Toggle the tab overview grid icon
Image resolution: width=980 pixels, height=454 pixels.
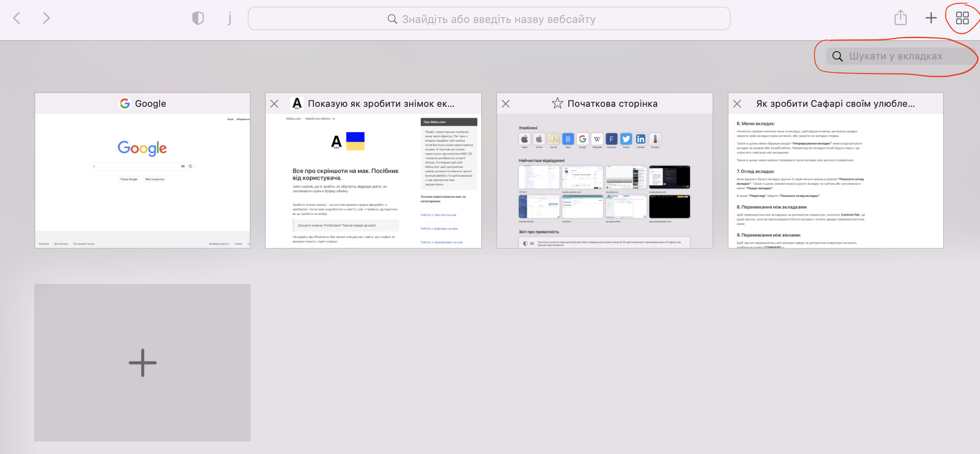pyautogui.click(x=962, y=18)
